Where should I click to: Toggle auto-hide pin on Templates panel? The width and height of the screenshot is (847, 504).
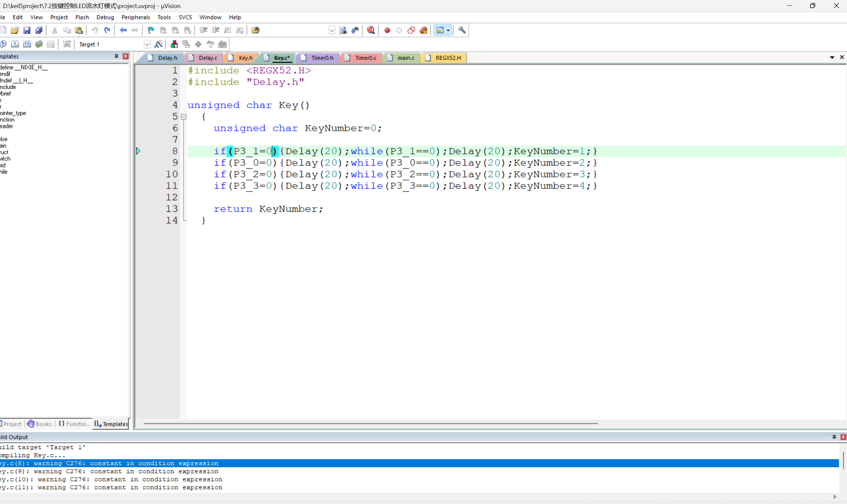coord(116,57)
